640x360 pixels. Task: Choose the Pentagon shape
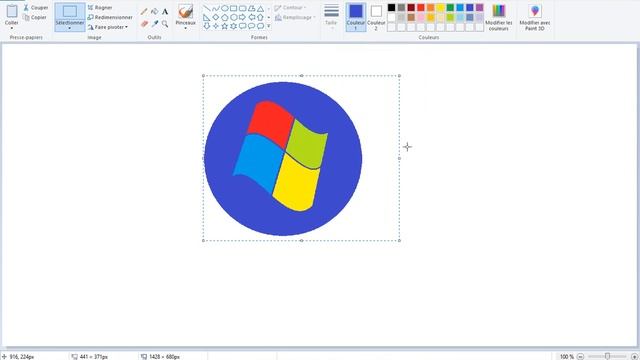pyautogui.click(x=224, y=17)
